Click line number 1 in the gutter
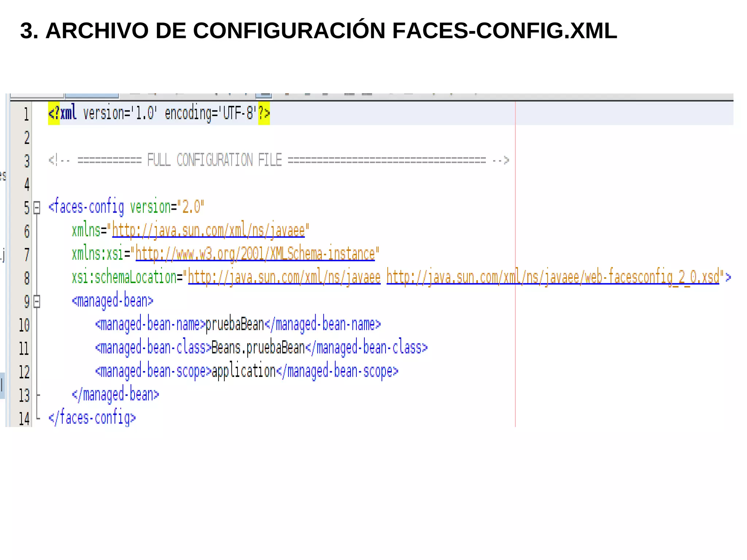This screenshot has height=560, width=747. [26, 114]
